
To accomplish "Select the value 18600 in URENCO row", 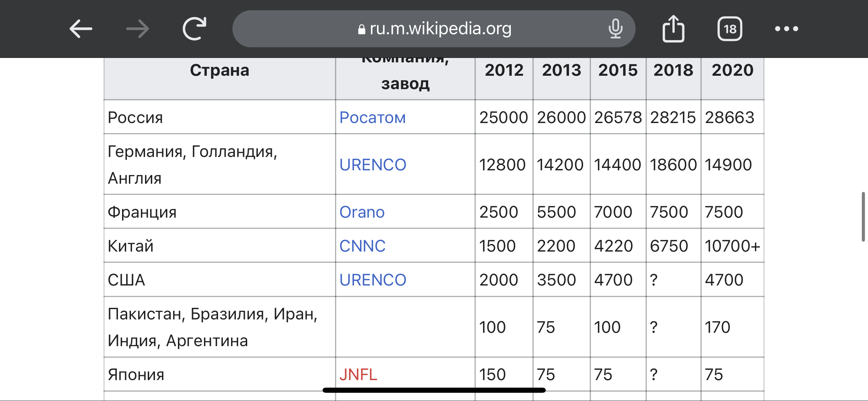I will coord(674,165).
